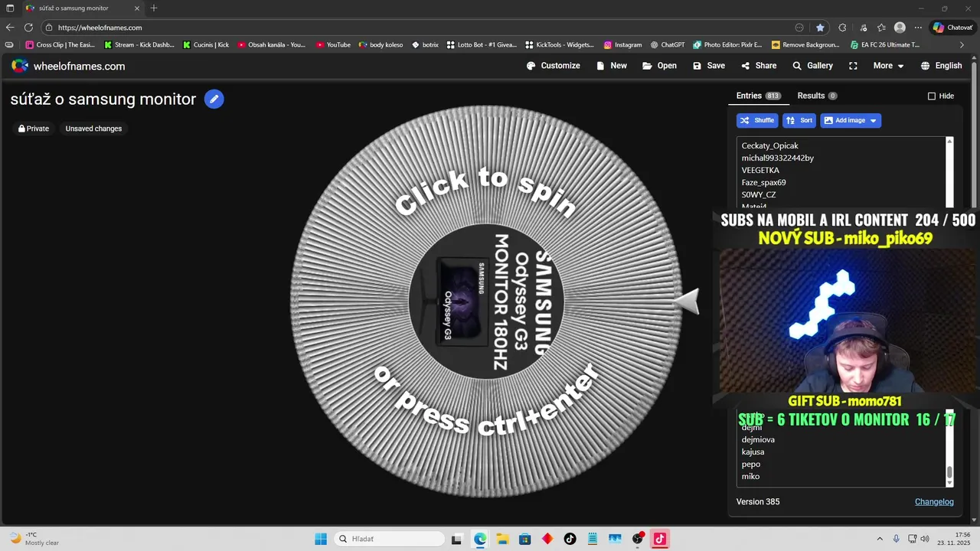
Task: Open Lotto Bot bookmark
Action: click(482, 44)
